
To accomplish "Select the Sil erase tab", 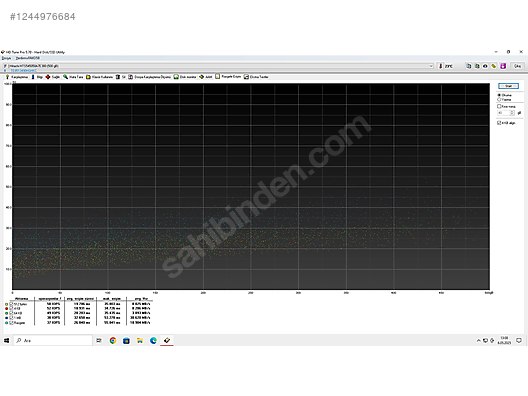I will coord(121,77).
